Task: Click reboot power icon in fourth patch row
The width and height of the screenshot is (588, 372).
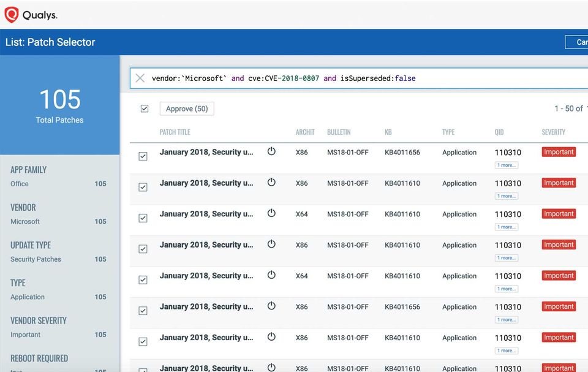Action: click(271, 245)
